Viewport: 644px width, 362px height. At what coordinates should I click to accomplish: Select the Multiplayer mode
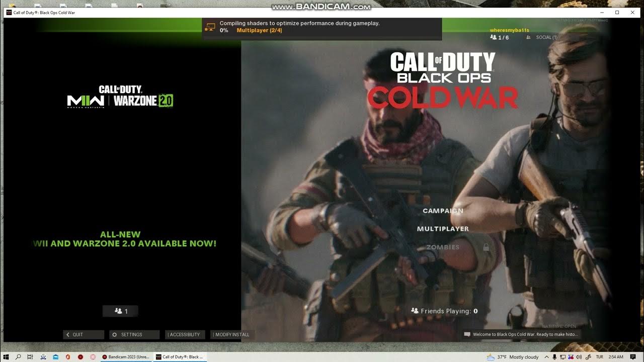(443, 229)
